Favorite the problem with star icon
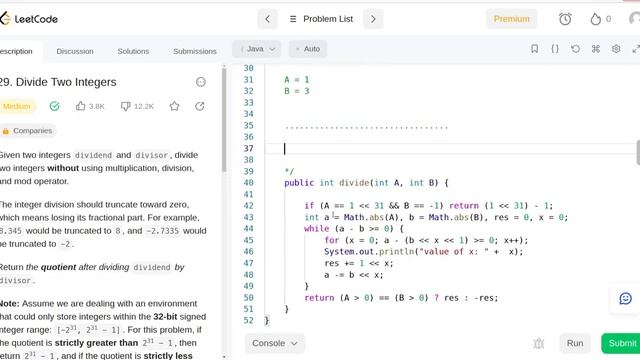Image resolution: width=640 pixels, height=360 pixels. pos(174,106)
